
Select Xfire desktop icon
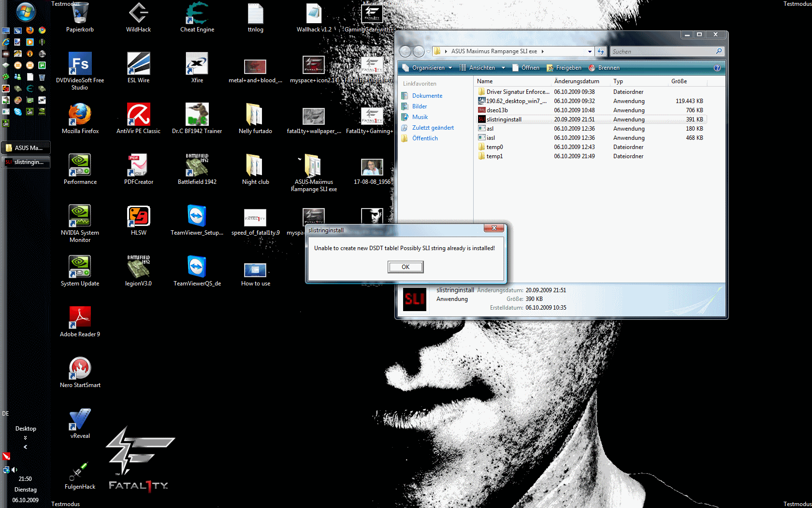(x=197, y=68)
